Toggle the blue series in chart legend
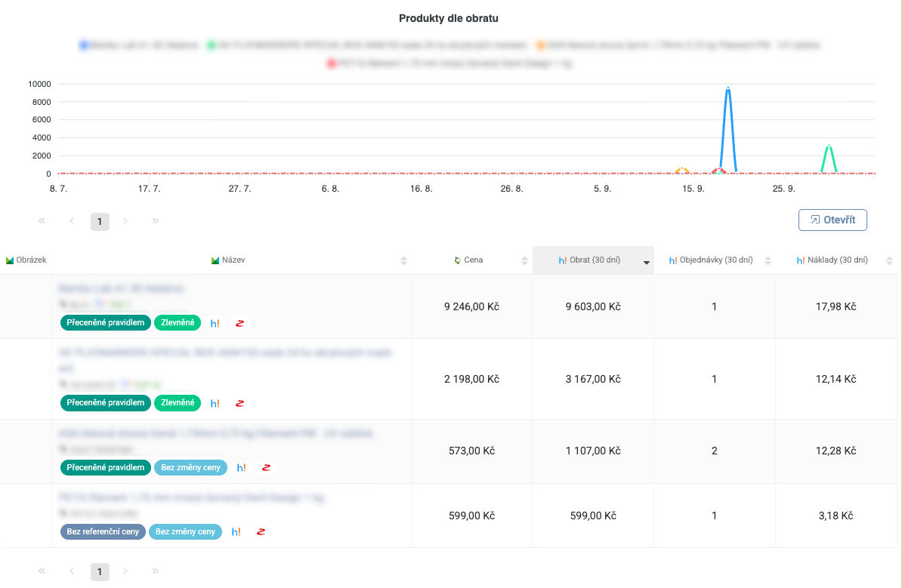902x588 pixels. coord(84,45)
